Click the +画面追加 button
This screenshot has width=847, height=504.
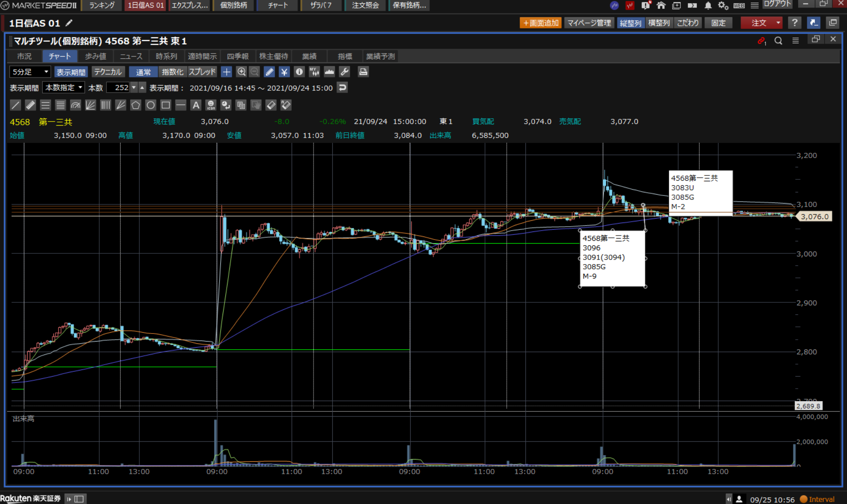540,23
